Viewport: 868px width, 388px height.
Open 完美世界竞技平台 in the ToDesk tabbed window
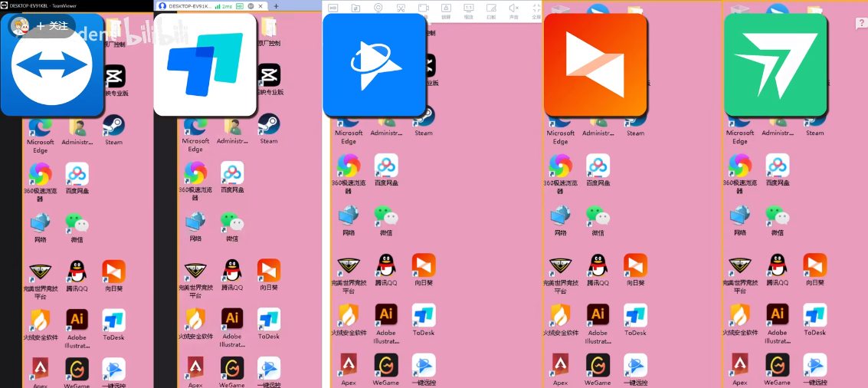click(x=195, y=279)
